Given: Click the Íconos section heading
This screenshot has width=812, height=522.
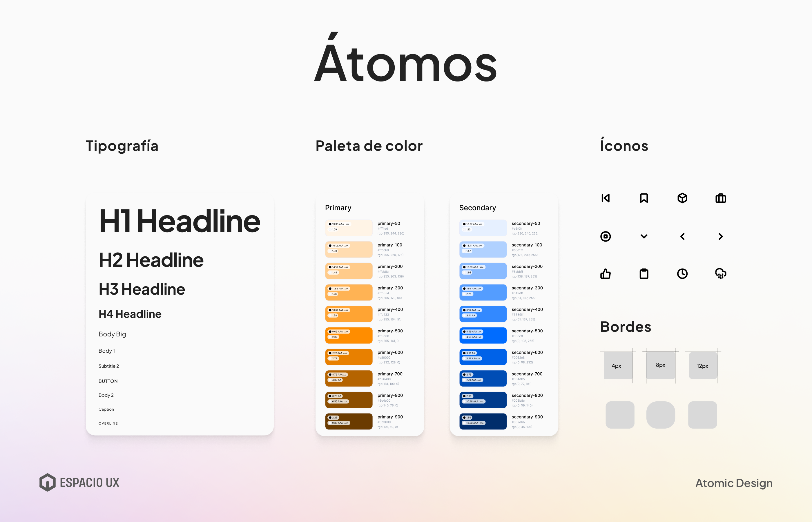Looking at the screenshot, I should (624, 145).
